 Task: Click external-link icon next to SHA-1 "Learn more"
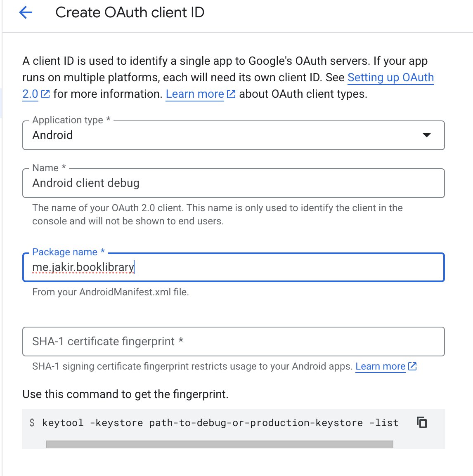click(x=412, y=366)
